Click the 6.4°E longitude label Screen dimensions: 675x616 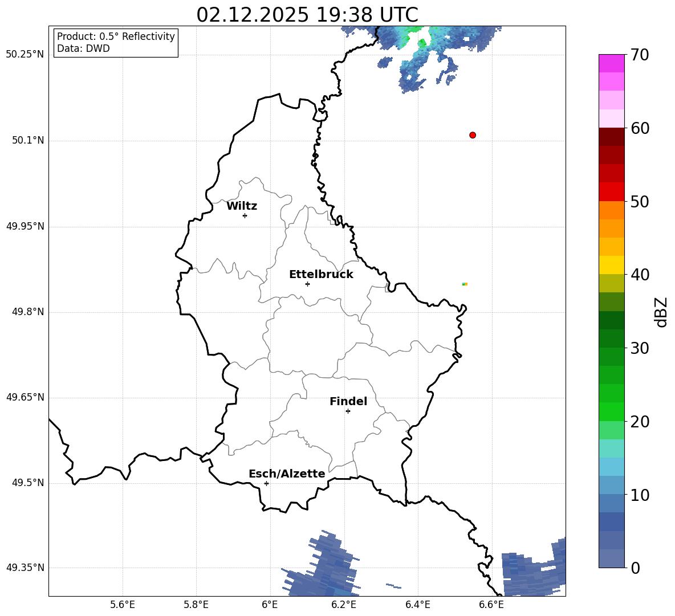pyautogui.click(x=417, y=605)
